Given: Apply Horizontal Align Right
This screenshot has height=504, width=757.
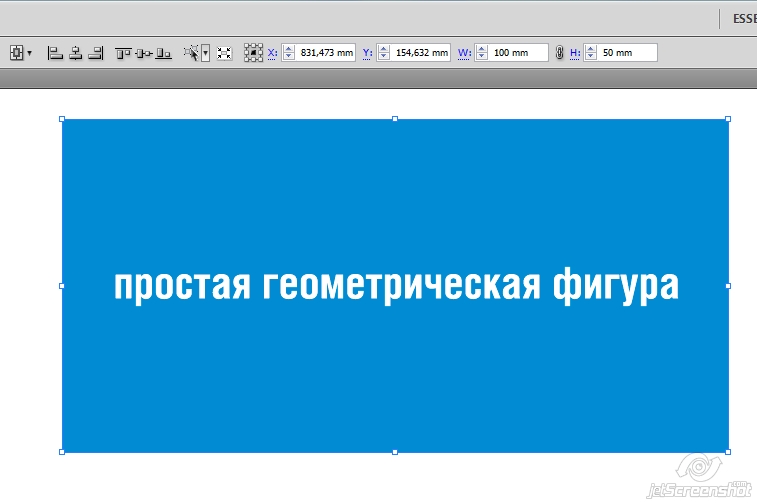Looking at the screenshot, I should [96, 53].
